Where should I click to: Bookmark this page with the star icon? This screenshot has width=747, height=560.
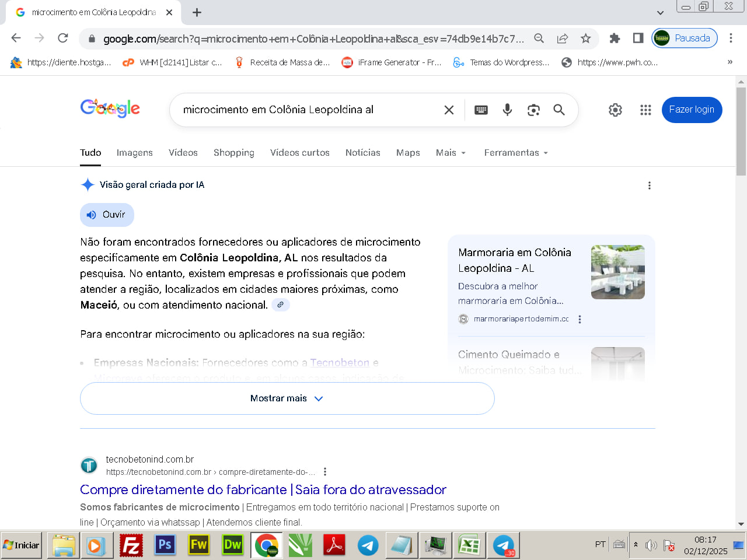click(586, 38)
